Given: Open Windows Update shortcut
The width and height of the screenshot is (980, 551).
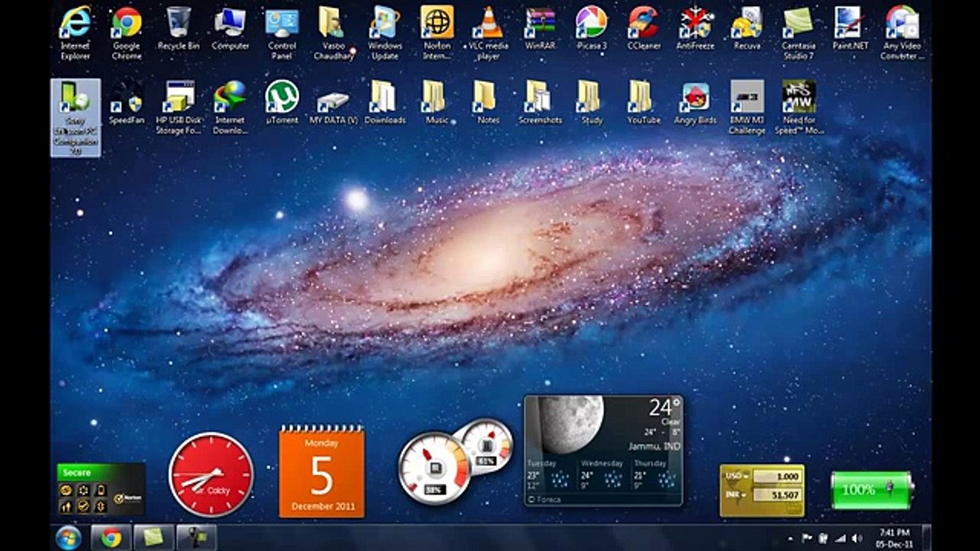Looking at the screenshot, I should coord(385,32).
